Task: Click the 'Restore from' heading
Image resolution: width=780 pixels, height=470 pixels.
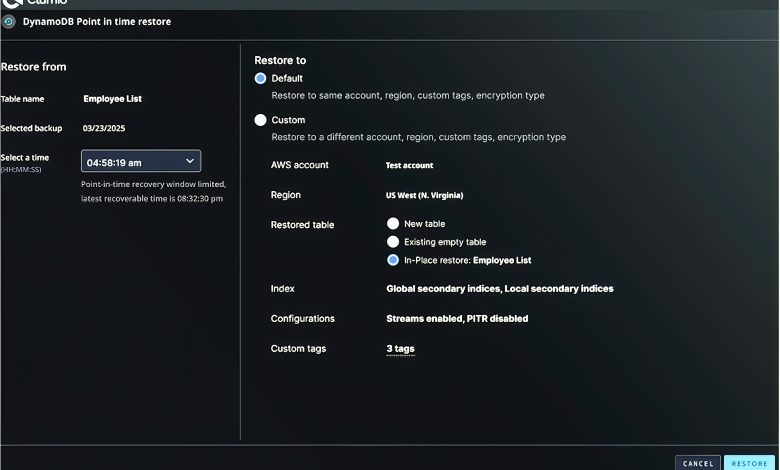Action: (x=34, y=67)
